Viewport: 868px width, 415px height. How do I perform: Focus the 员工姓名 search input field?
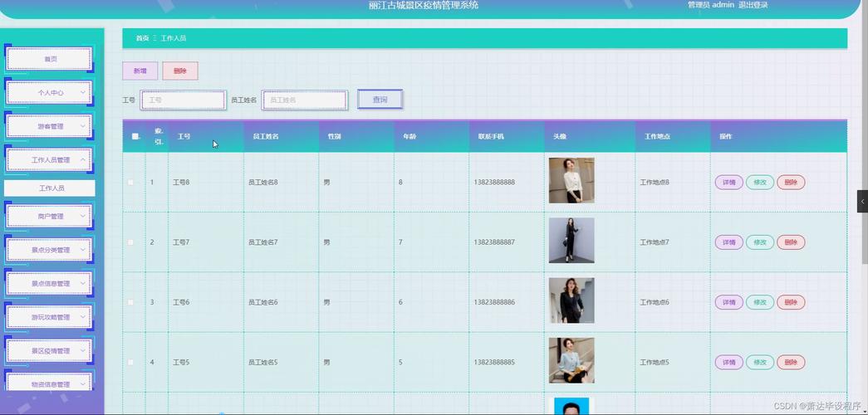[305, 100]
